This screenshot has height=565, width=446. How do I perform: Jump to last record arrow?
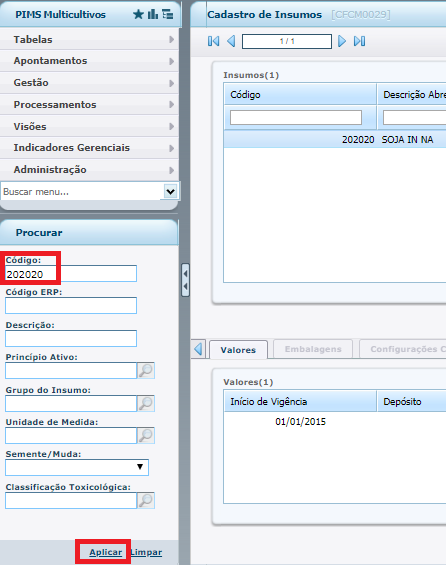tap(360, 41)
